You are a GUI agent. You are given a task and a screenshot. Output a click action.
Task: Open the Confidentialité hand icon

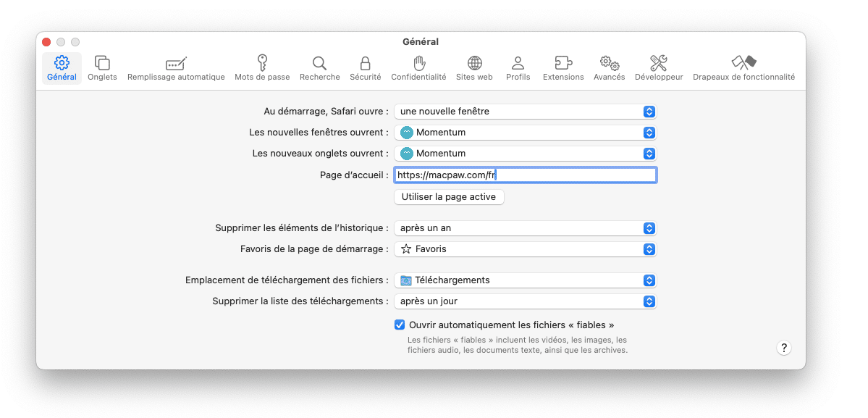(x=418, y=62)
